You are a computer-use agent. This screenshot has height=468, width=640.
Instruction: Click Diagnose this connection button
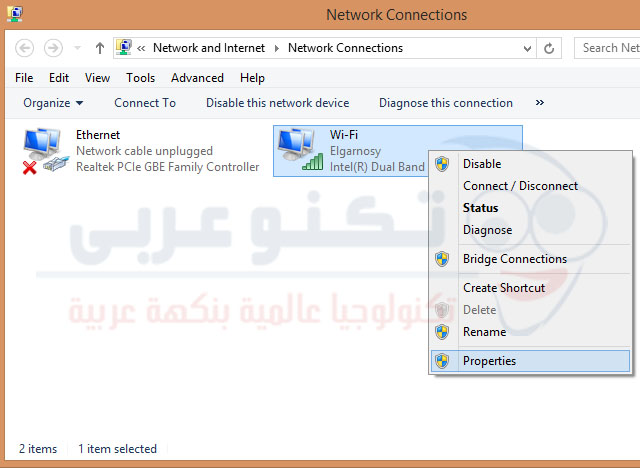pos(445,103)
